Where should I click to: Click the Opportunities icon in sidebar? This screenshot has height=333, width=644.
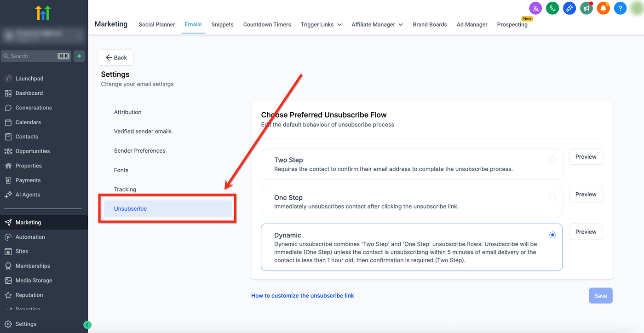click(x=8, y=151)
